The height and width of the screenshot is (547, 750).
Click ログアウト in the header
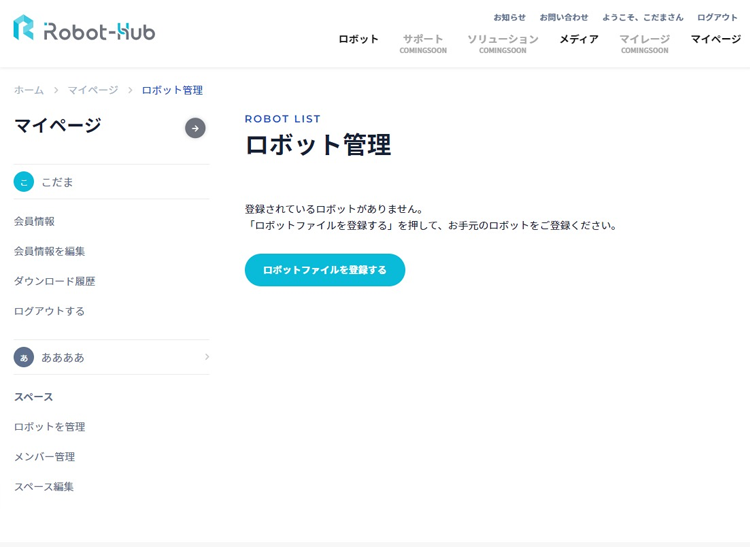tap(717, 17)
